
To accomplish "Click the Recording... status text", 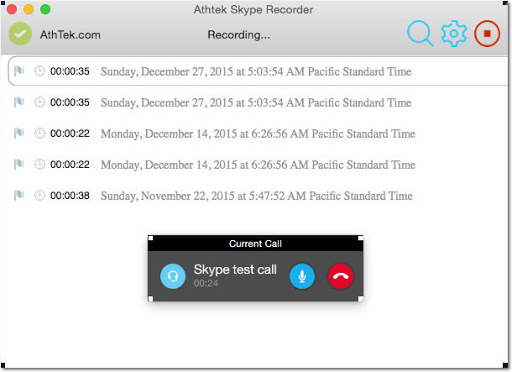I will point(239,35).
